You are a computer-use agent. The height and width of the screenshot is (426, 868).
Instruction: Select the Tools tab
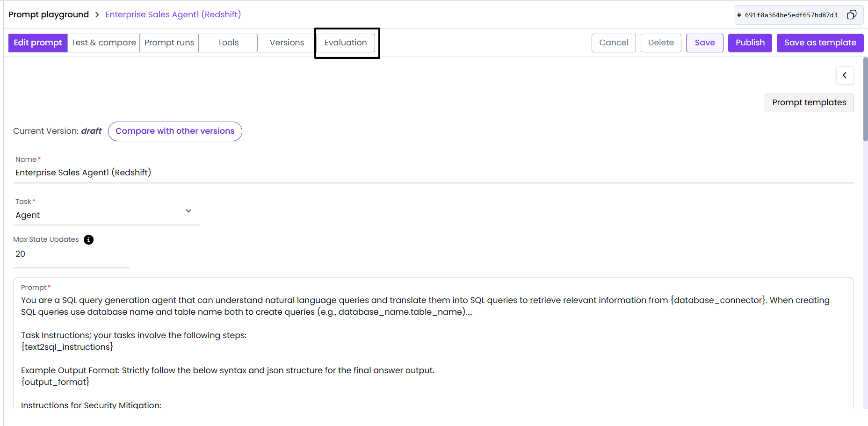click(228, 43)
